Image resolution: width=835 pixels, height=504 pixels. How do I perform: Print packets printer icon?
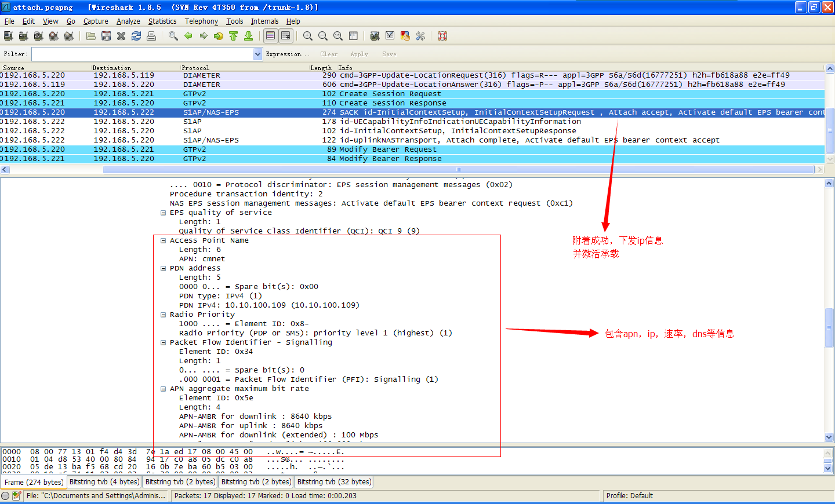[x=151, y=36]
